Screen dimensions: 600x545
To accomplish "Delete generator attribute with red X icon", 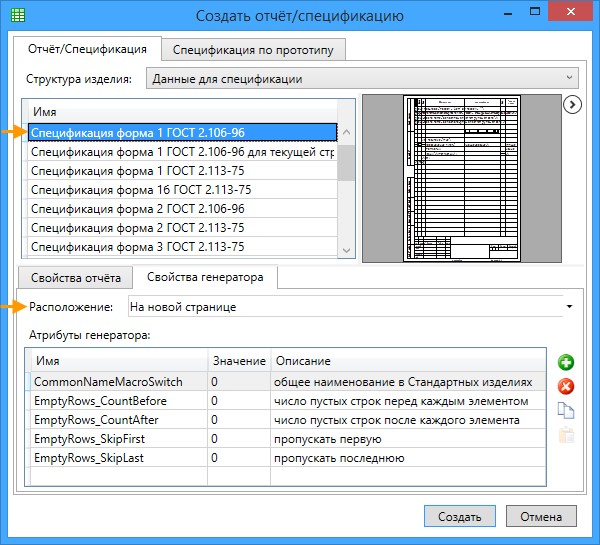I will (565, 386).
